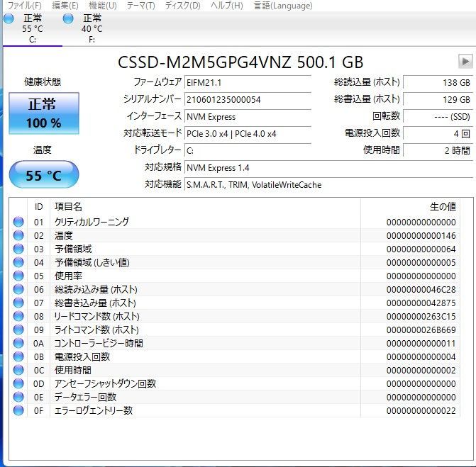Click the features field S.M.A.R.T., TRIM
Viewport: 476px width, 467px height.
328,185
